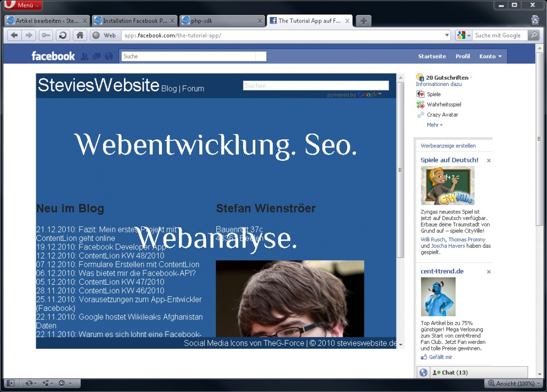Screen dimensions: 547x392
Task: Toggle the Opera panel button
Action: [11, 383]
